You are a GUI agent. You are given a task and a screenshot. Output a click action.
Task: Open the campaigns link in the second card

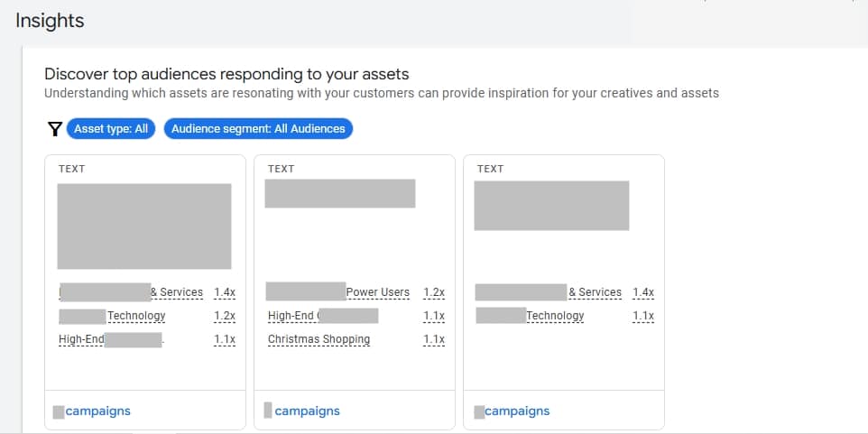click(307, 411)
